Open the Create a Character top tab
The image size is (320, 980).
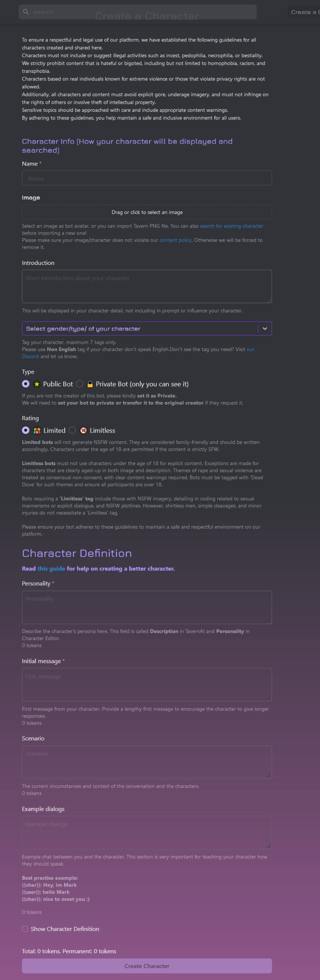(304, 12)
